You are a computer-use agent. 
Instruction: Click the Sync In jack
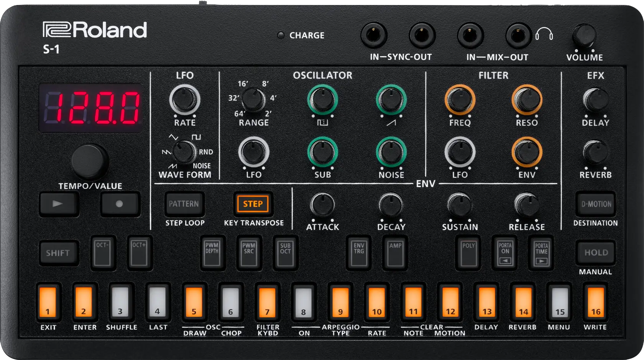tap(374, 35)
